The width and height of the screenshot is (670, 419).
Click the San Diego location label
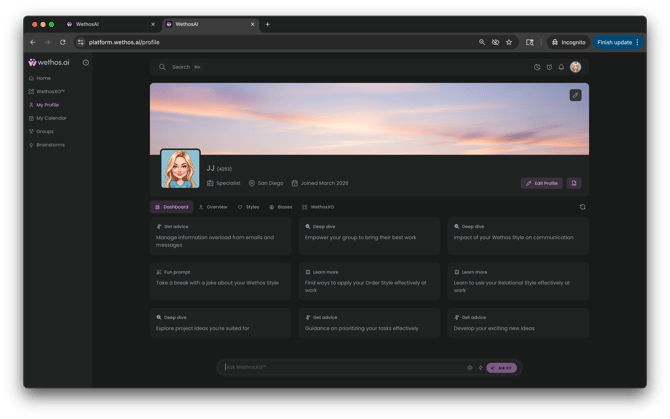click(266, 183)
